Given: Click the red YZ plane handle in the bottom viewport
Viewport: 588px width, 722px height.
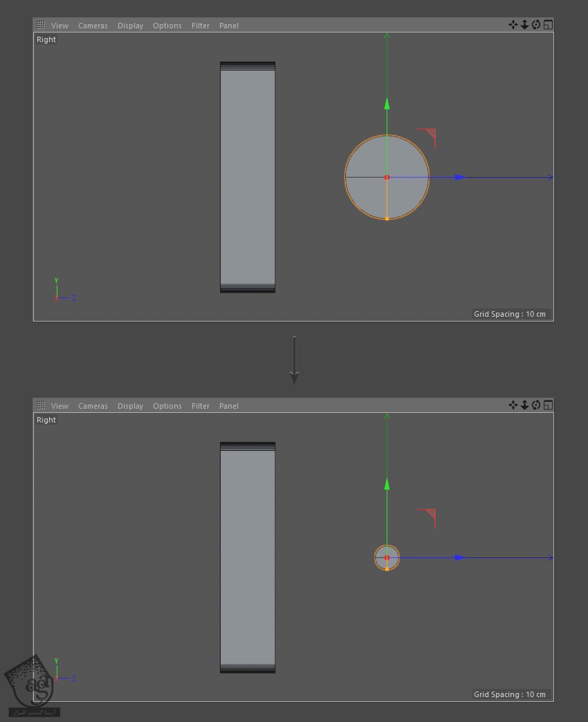Looking at the screenshot, I should point(430,515).
